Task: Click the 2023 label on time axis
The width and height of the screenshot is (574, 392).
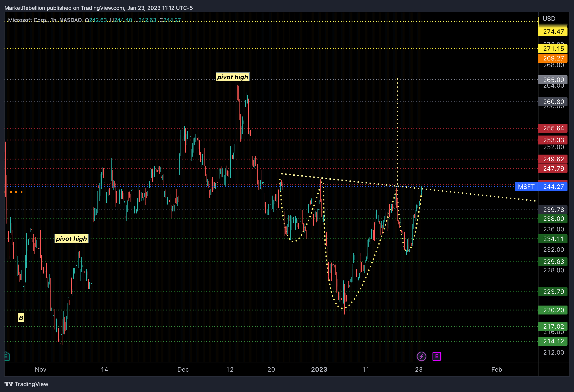Action: 319,369
